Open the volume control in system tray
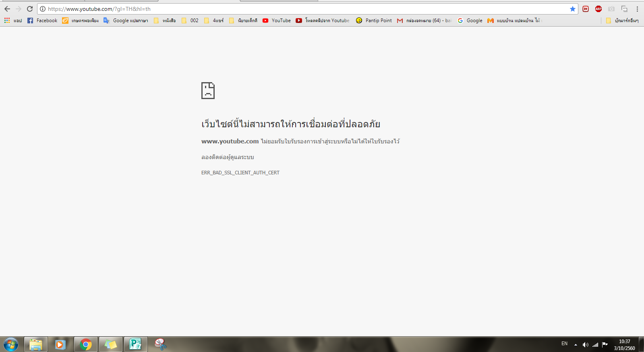The width and height of the screenshot is (644, 352). pyautogui.click(x=586, y=345)
